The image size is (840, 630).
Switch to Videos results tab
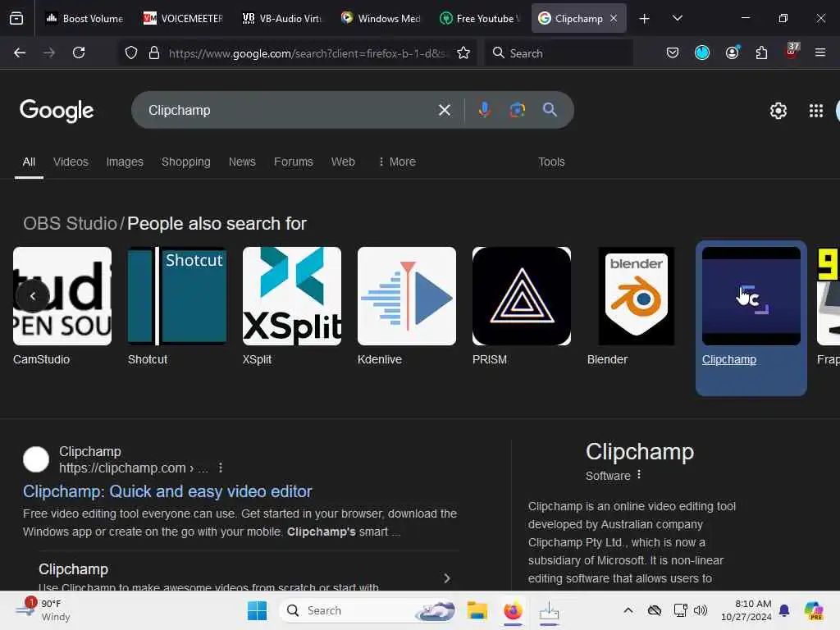[x=71, y=162]
